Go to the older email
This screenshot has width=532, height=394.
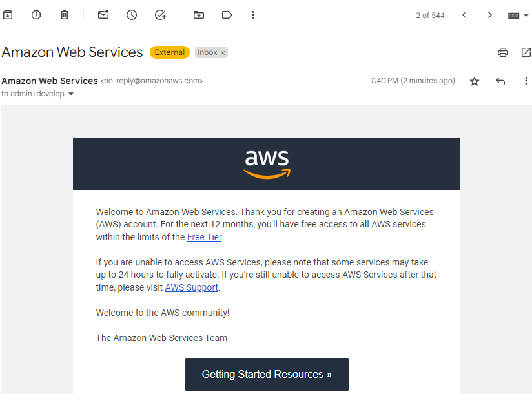(490, 16)
